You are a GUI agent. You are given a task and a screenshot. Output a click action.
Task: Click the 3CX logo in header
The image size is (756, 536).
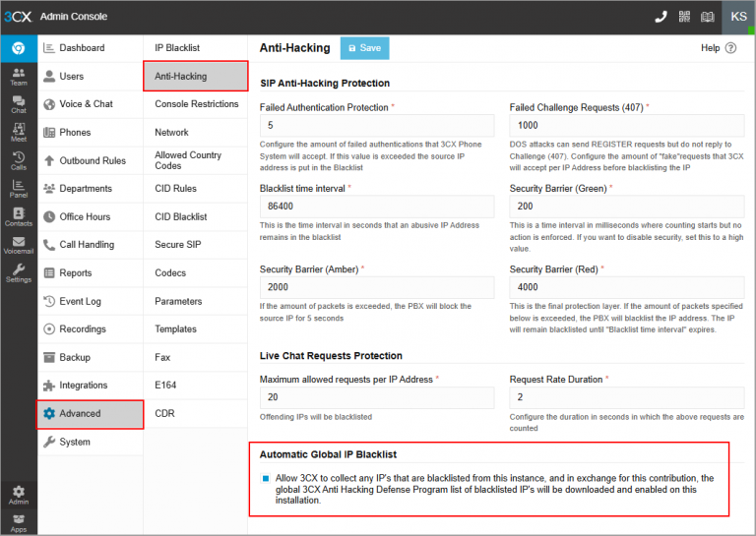[x=18, y=17]
